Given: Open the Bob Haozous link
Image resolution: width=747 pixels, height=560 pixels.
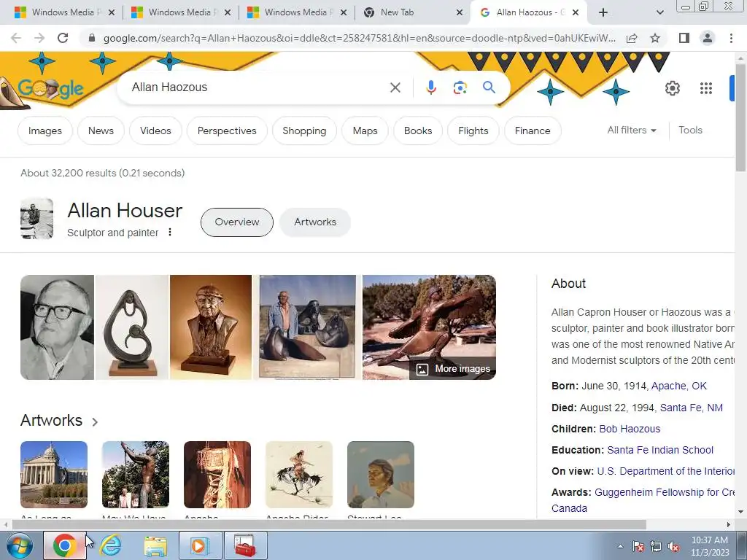Looking at the screenshot, I should click(630, 429).
